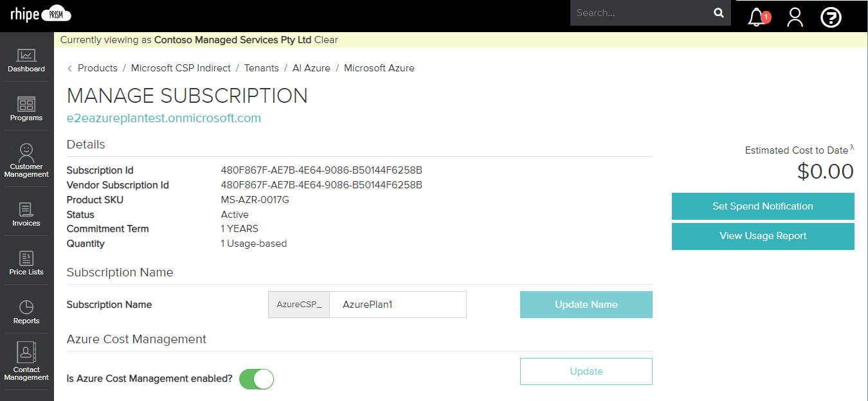Click the $0.00 estimated cost amount
The width and height of the screenshot is (868, 401).
tap(826, 172)
